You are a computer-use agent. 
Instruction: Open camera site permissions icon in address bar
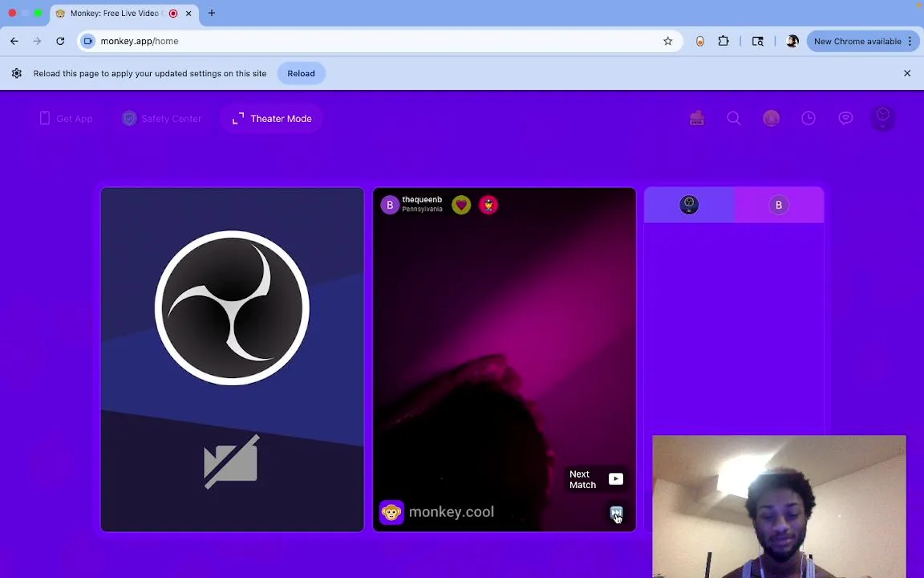click(88, 41)
